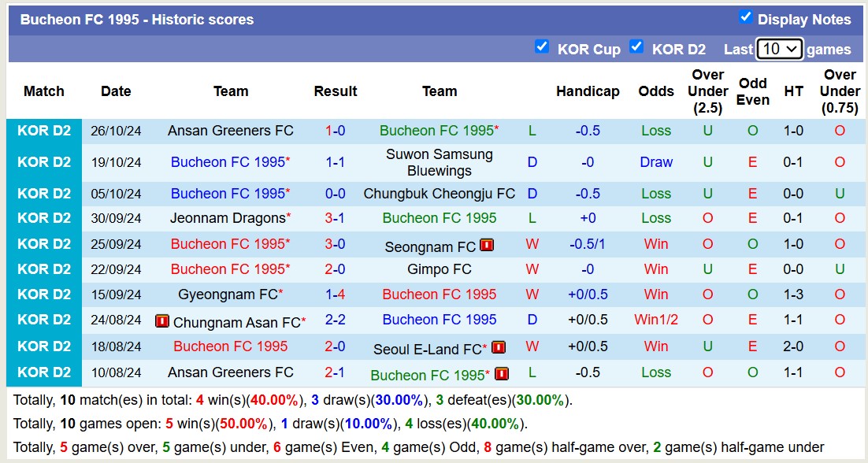Viewport: 868px width, 463px height.
Task: Click the Odds column header
Action: click(656, 91)
